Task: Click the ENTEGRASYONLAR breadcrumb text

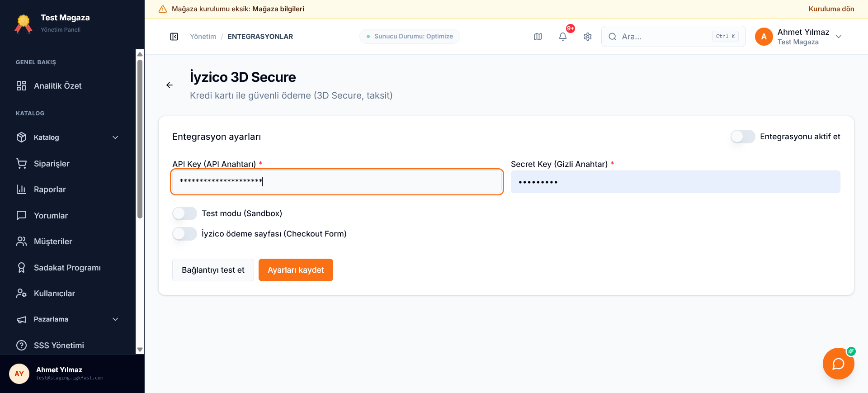Action: click(260, 37)
